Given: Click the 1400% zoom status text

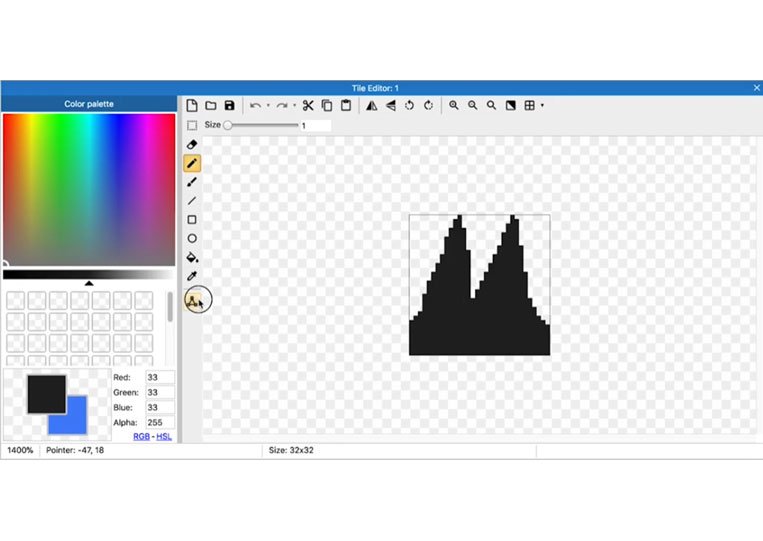Looking at the screenshot, I should (20, 451).
